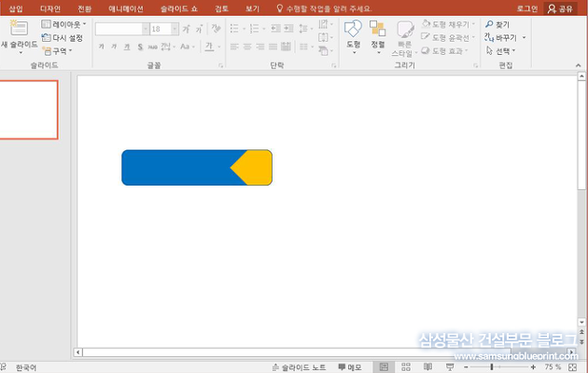588x373 pixels.
Task: Click Find (찾기)
Action: [x=497, y=24]
